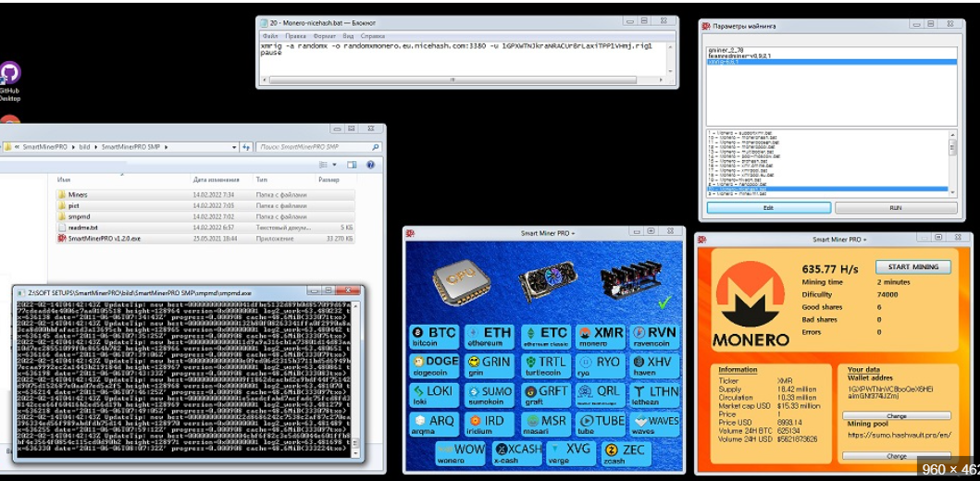Click Change under wallet address
Viewport: 980px width, 481px height.
pyautogui.click(x=896, y=416)
